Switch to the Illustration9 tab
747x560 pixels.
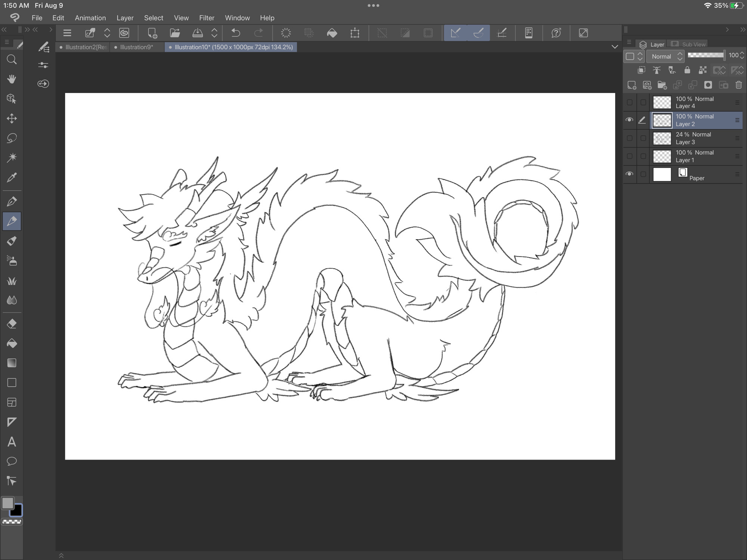137,47
